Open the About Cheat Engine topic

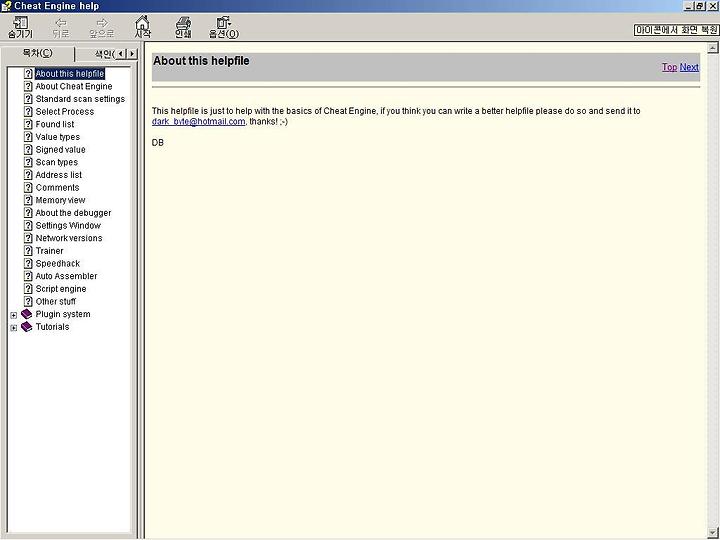(x=74, y=86)
